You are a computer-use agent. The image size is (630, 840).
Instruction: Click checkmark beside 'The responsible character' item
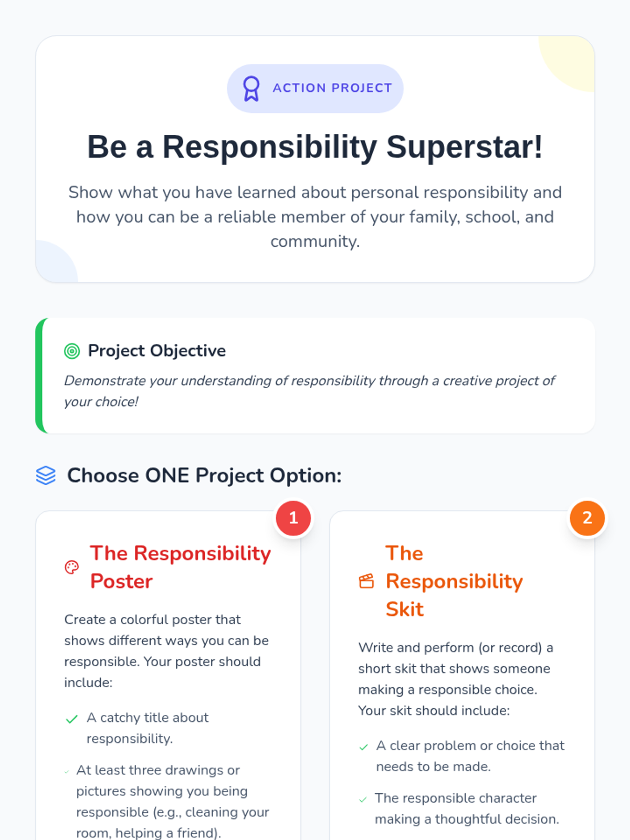363,800
